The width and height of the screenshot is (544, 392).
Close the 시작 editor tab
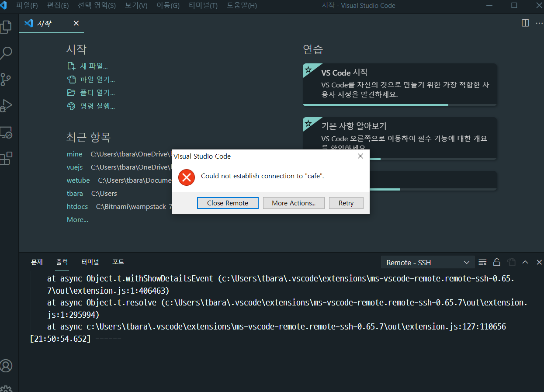point(76,23)
